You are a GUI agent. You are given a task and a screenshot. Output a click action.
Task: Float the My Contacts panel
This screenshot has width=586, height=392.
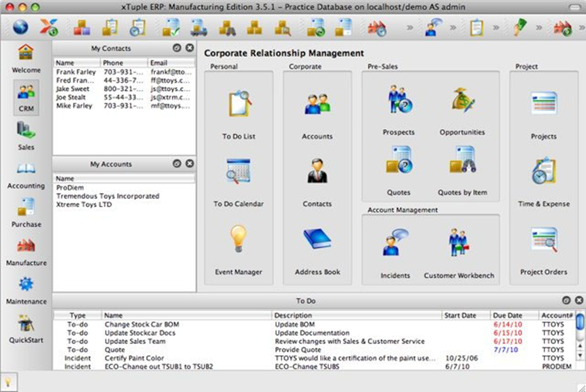click(177, 48)
